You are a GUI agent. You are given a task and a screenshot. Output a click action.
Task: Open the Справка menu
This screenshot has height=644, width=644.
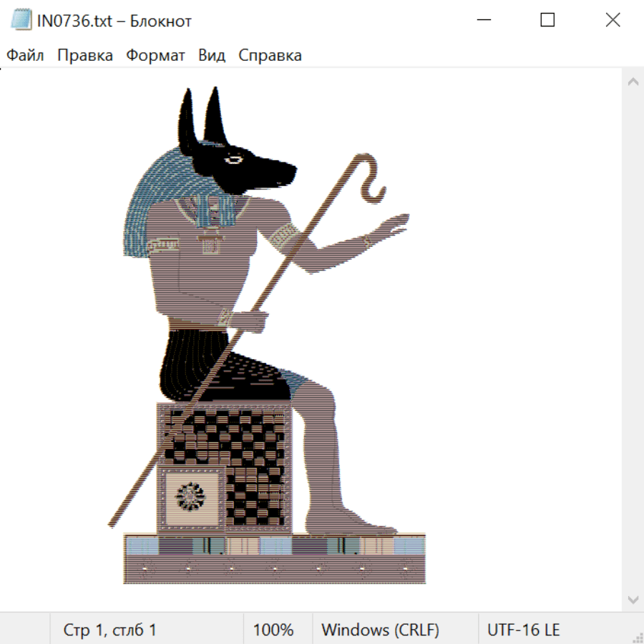click(270, 55)
